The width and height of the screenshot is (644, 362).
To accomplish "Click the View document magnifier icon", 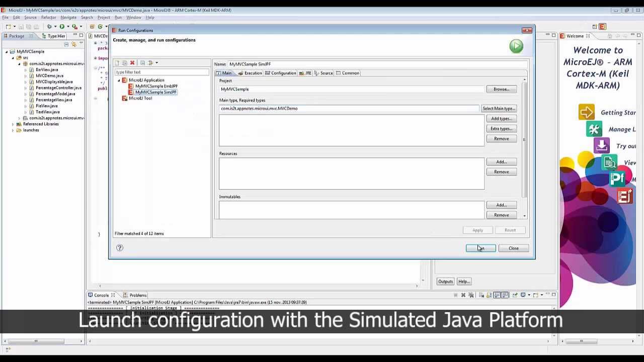I will click(609, 162).
